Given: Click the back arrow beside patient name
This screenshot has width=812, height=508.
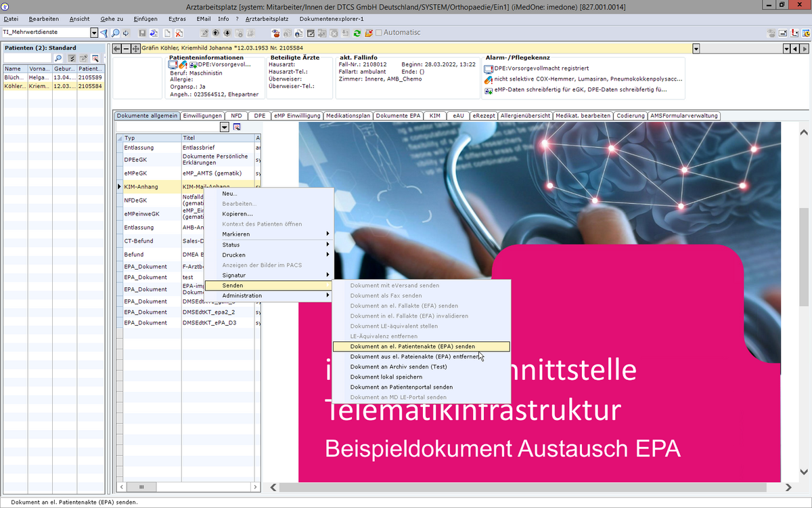Looking at the screenshot, I should (116, 49).
